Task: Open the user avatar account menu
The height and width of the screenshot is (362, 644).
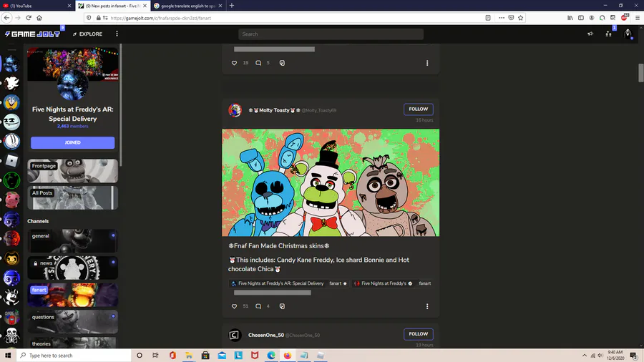Action: point(628,34)
